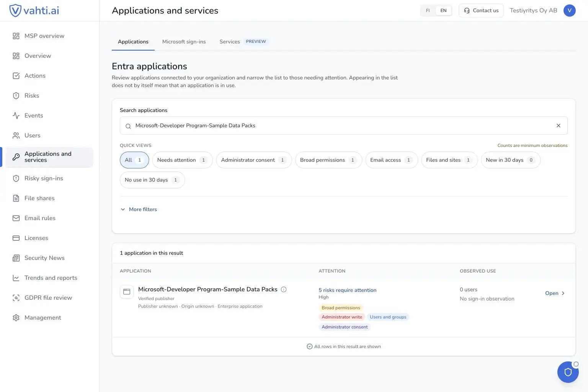Expand More filters

[x=139, y=209]
